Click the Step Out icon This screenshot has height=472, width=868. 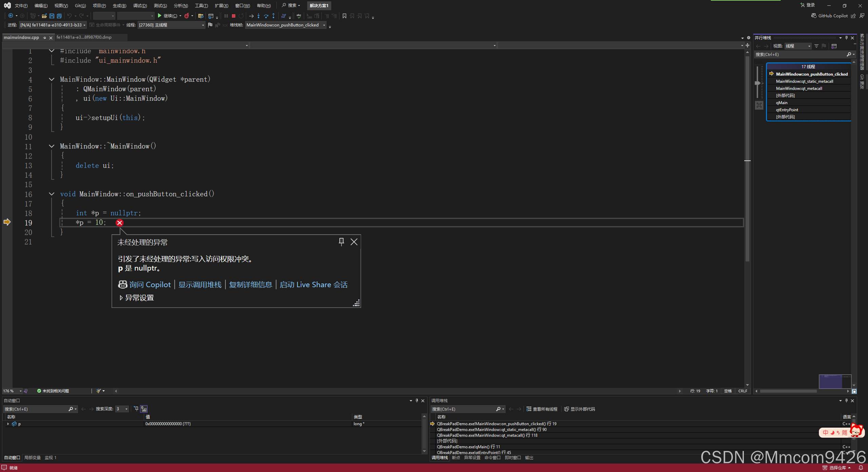pyautogui.click(x=273, y=16)
